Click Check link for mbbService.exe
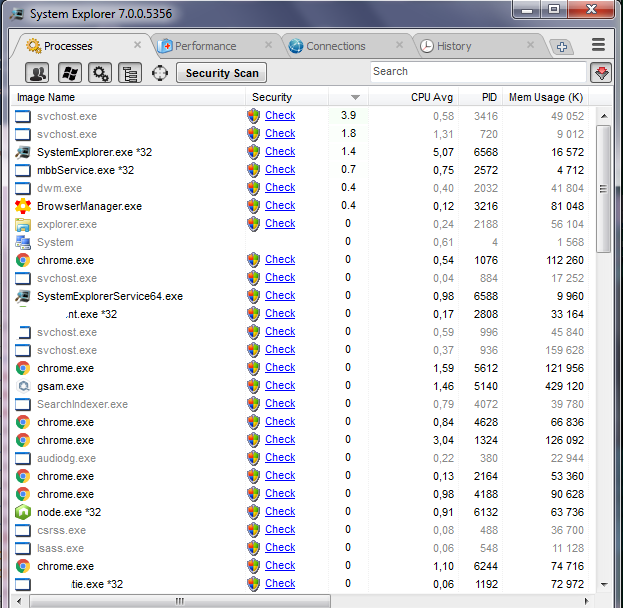Screen dimensions: 623x608 (280, 169)
